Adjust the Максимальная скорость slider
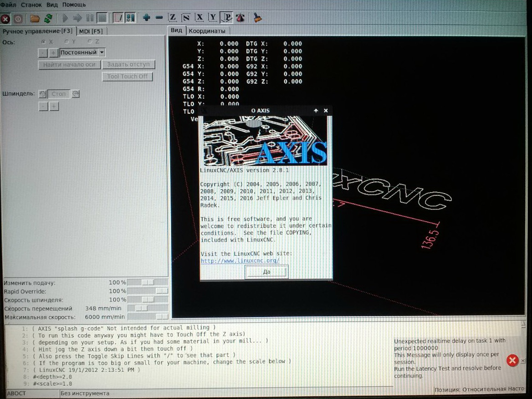Viewport: 532px width, 399px height. click(x=148, y=317)
